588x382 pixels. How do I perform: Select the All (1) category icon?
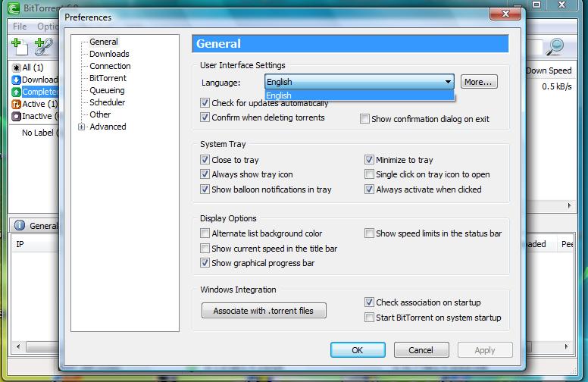tap(16, 67)
